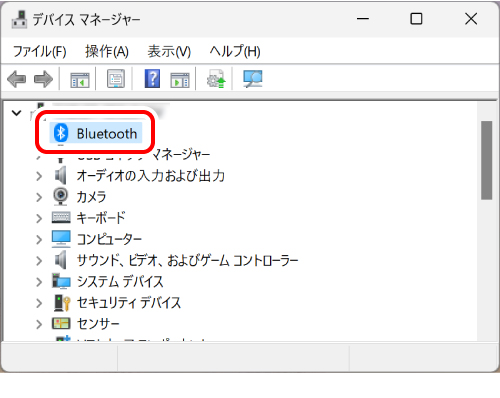Open the Properties toolbar icon
This screenshot has width=500, height=398.
point(116,79)
